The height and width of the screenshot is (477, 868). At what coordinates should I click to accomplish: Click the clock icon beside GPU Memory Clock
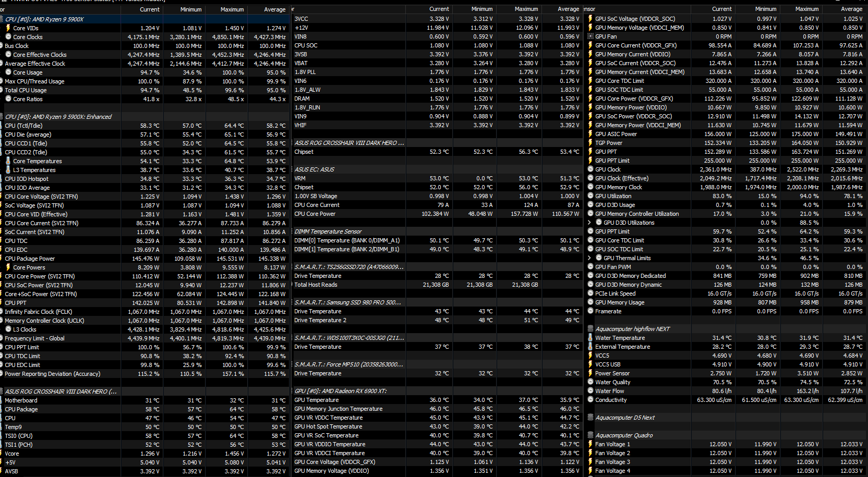pos(590,187)
